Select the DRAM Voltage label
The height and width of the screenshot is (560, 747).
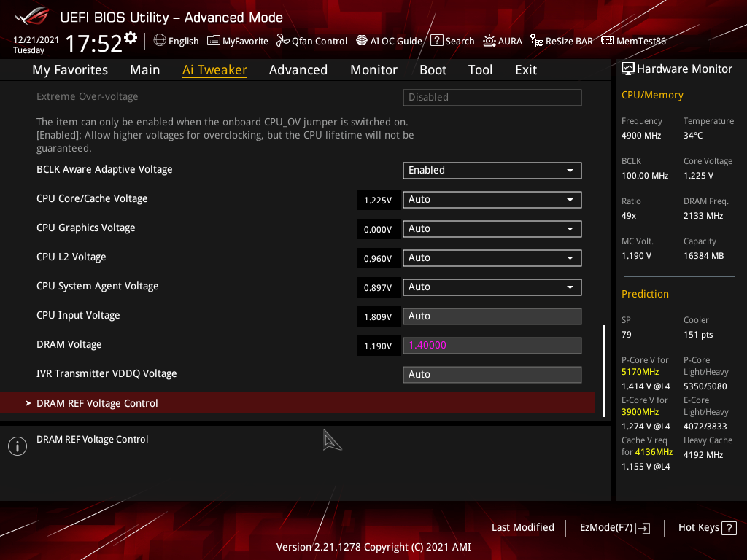tap(69, 344)
